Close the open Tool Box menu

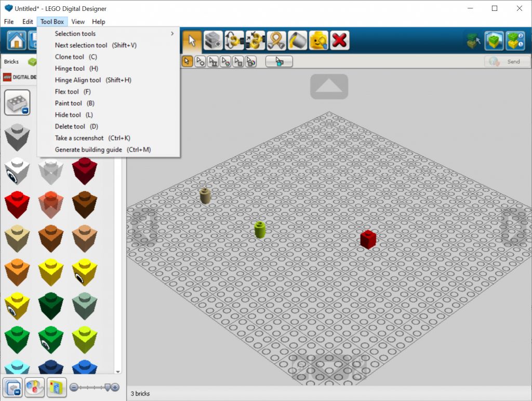[x=52, y=22]
